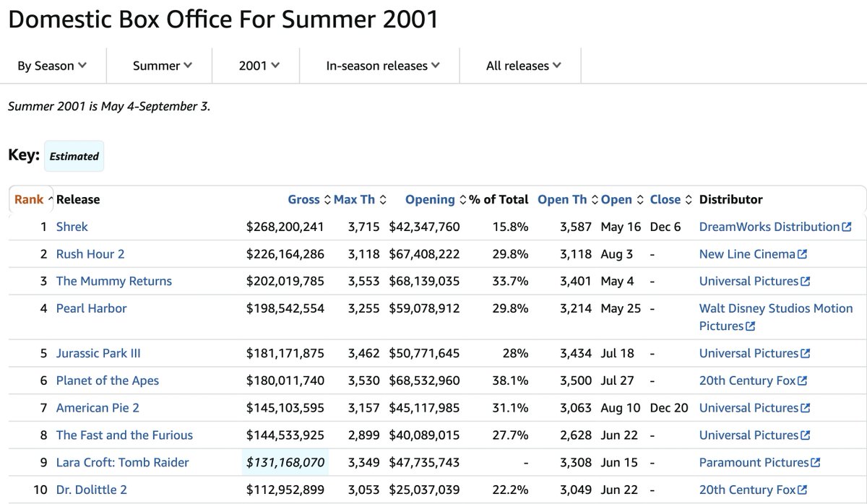This screenshot has height=504, width=867.
Task: Open the Rush Hour 2 release link
Action: (x=90, y=254)
